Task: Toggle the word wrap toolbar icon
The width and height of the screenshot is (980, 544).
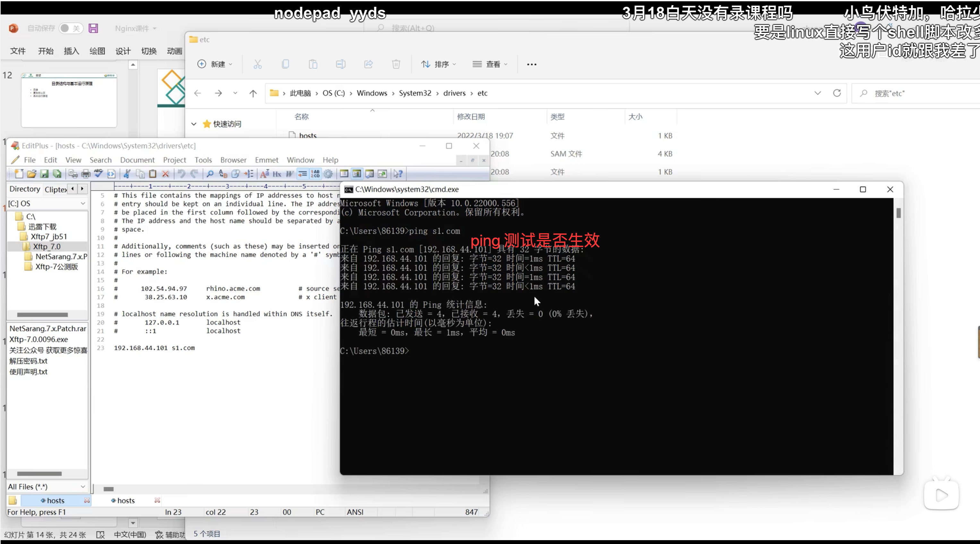Action: pos(303,174)
